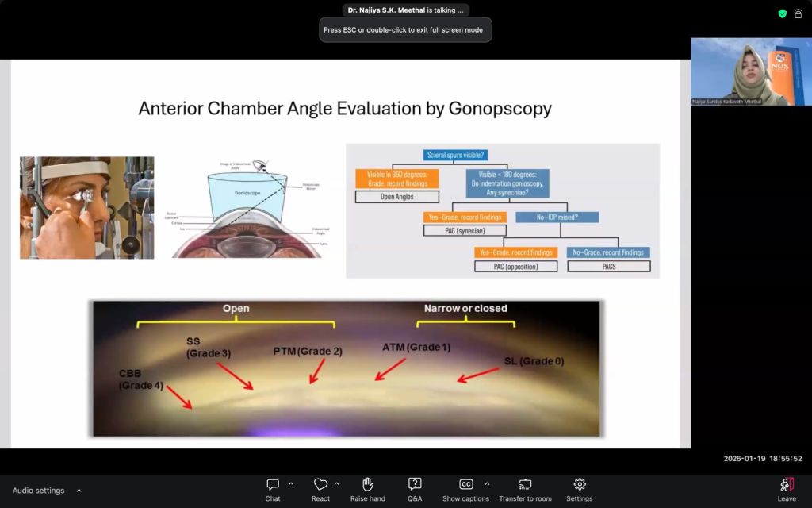
Task: Click the angle grading image on slide
Action: pyautogui.click(x=346, y=368)
